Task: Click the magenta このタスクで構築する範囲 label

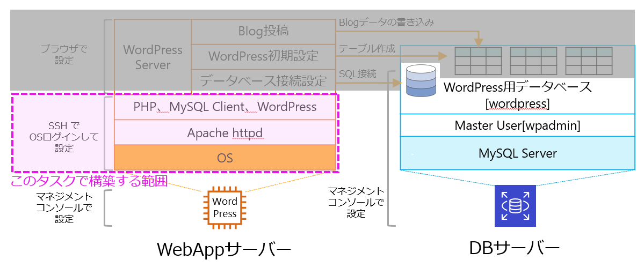Action: (x=89, y=182)
